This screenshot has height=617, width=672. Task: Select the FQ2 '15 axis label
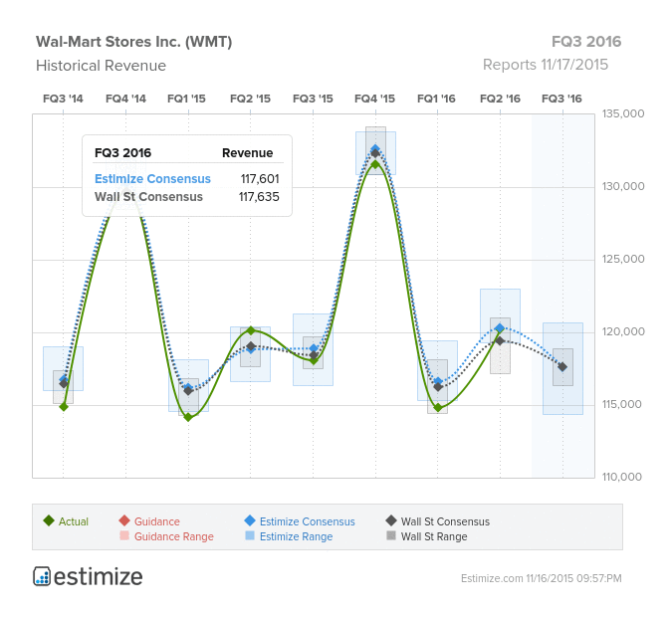(x=250, y=99)
